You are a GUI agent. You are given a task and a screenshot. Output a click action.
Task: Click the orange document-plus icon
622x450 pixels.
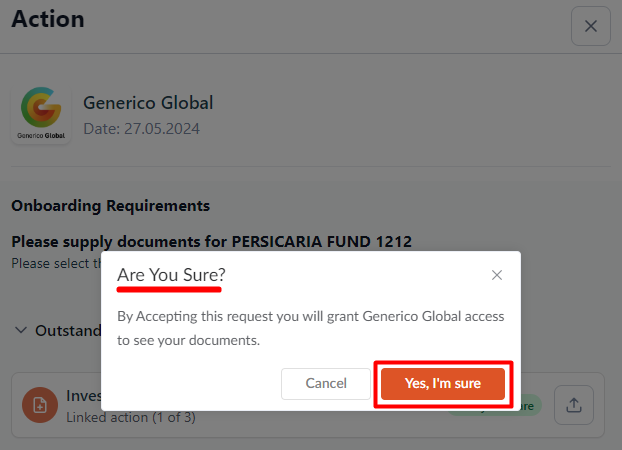[40, 405]
